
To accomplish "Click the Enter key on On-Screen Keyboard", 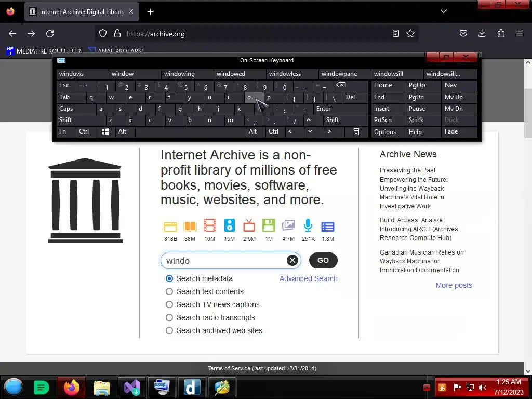I will tap(341, 109).
